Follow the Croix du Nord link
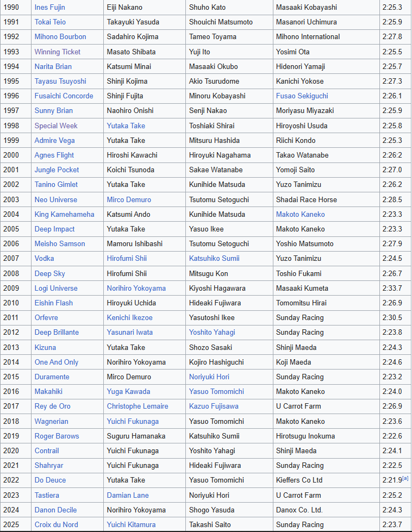The image size is (412, 532). pyautogui.click(x=57, y=524)
